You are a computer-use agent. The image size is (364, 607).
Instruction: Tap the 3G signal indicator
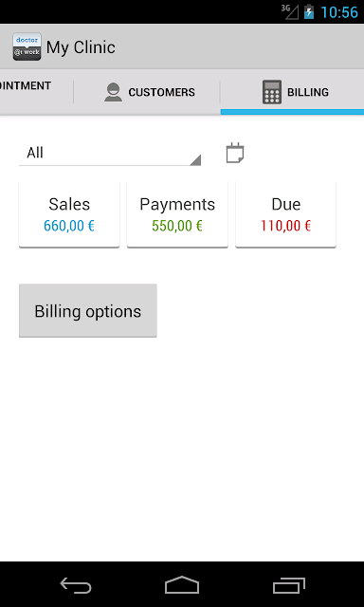pyautogui.click(x=290, y=11)
